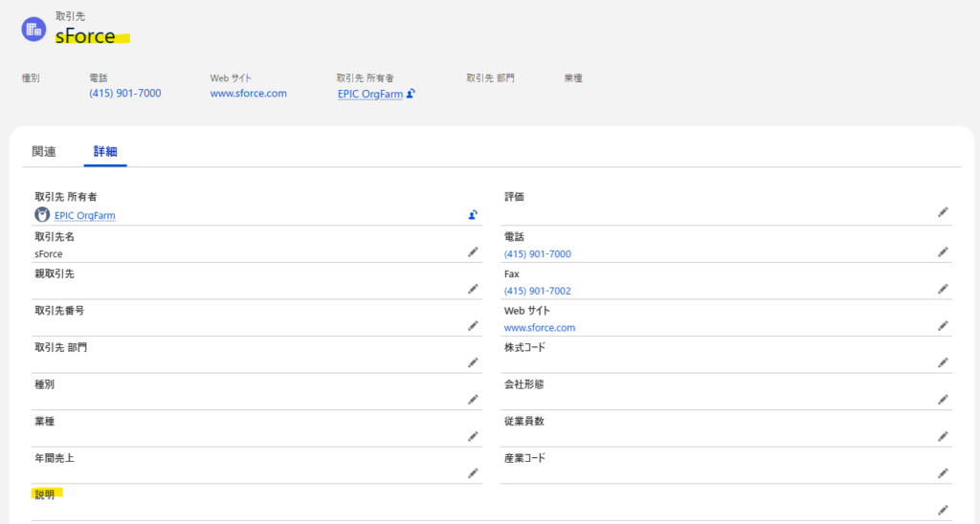Click Fax number (415) 901-7002
The image size is (980, 524).
click(x=538, y=291)
